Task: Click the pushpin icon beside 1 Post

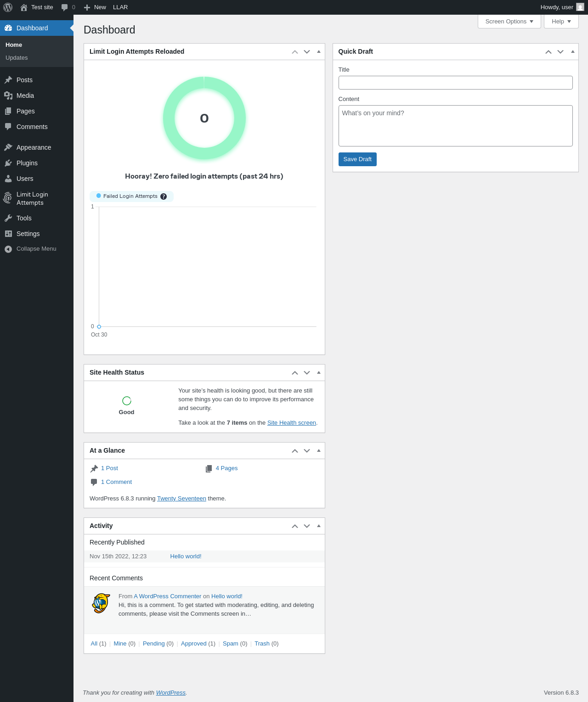Action: point(94,468)
